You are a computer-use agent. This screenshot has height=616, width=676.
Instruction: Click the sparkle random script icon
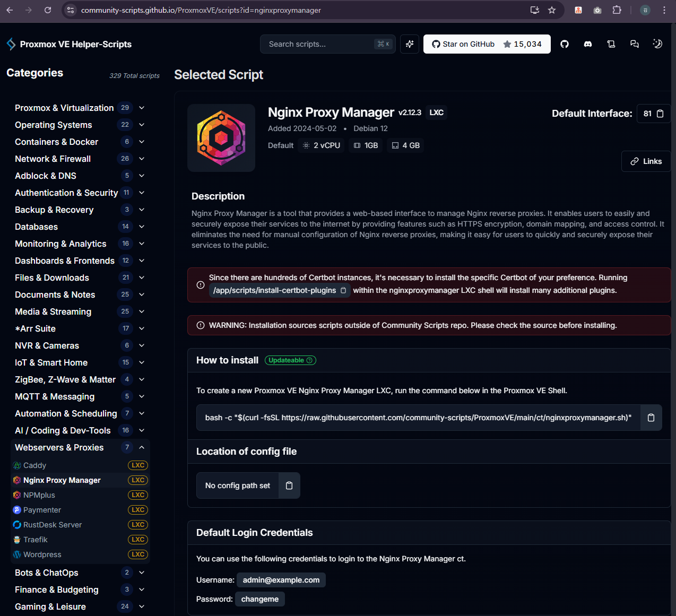tap(410, 44)
